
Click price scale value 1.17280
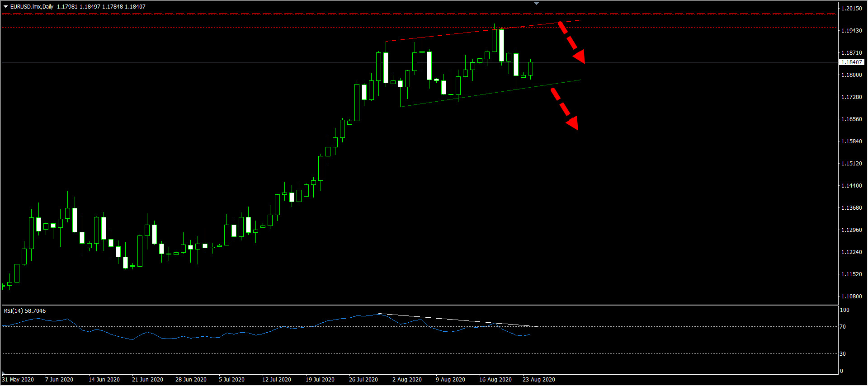pyautogui.click(x=852, y=97)
